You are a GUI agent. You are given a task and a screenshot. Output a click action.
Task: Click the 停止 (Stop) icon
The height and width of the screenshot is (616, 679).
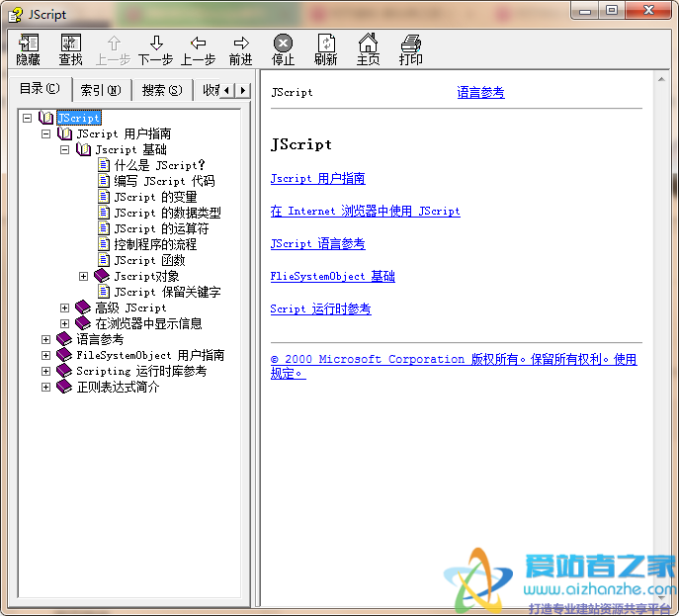click(283, 43)
